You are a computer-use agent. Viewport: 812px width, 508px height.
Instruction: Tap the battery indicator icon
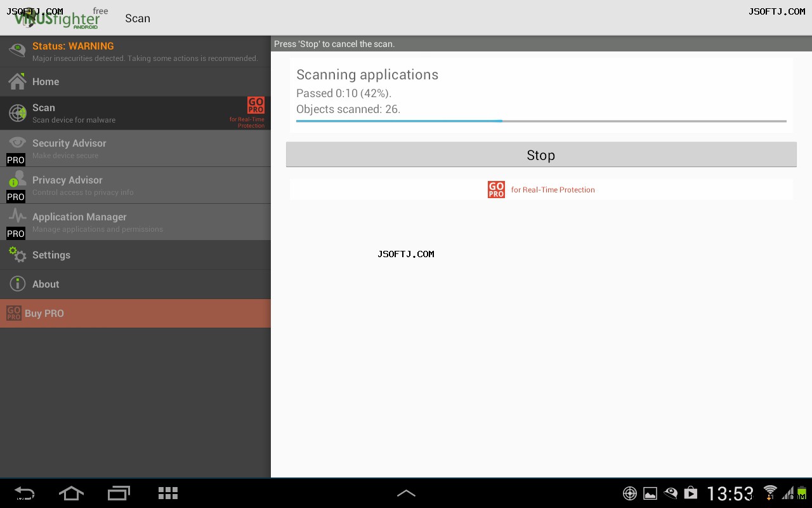[802, 493]
